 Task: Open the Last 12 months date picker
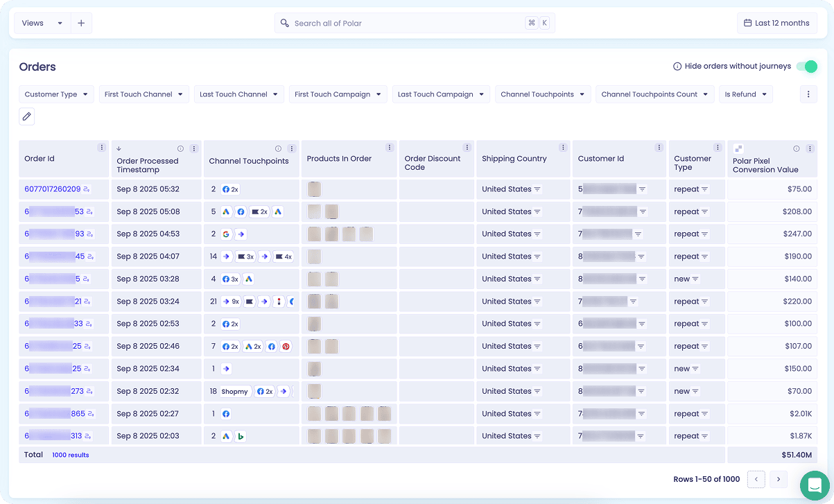pyautogui.click(x=776, y=23)
